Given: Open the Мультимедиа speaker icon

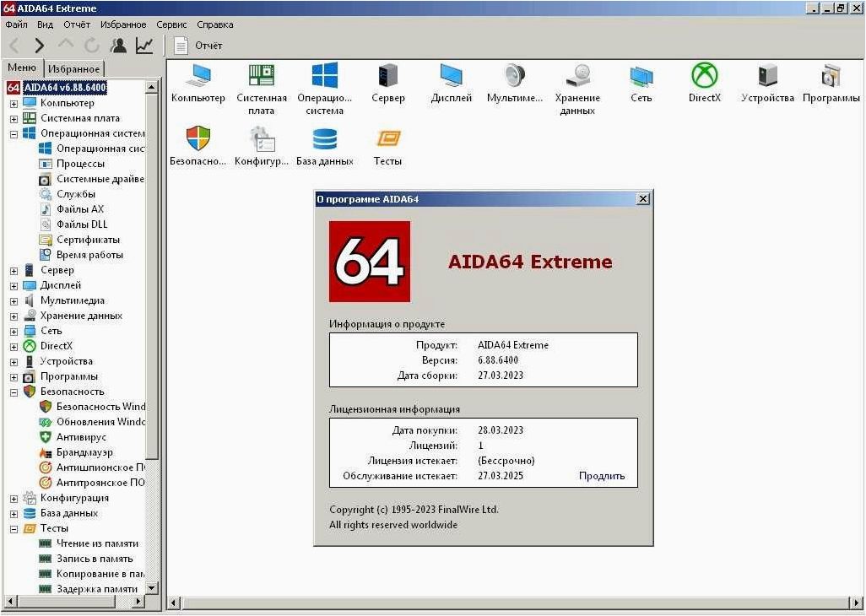Looking at the screenshot, I should [x=515, y=83].
